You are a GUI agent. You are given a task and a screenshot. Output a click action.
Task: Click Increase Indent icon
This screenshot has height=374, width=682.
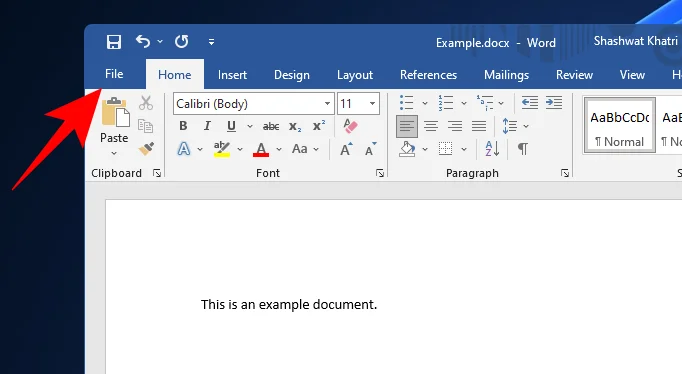554,103
